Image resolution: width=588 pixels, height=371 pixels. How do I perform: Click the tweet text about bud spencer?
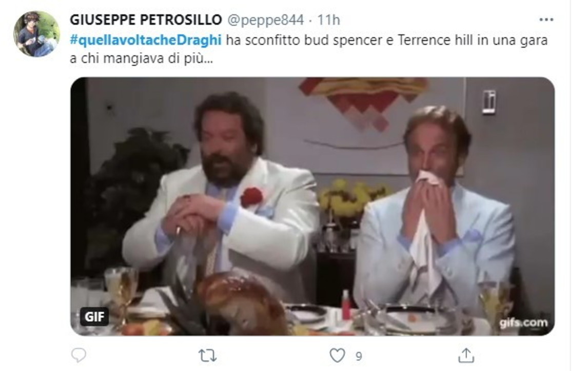coord(309,49)
